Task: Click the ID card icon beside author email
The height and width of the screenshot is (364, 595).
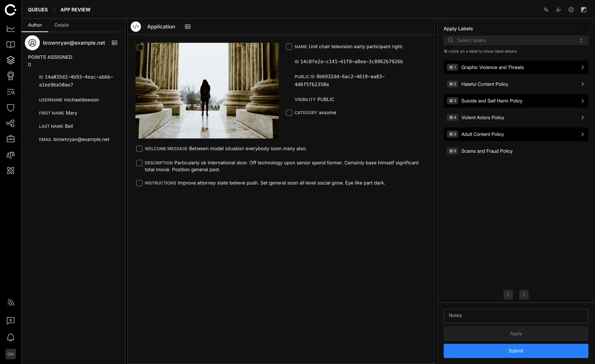Action: coord(114,43)
